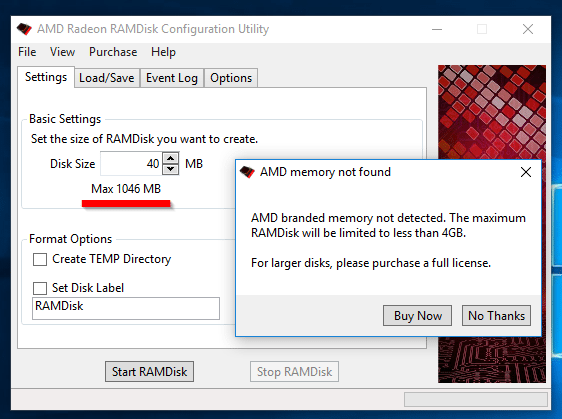This screenshot has height=419, width=562.
Task: Enable the Create TEMP Directory checkbox
Action: [x=40, y=259]
